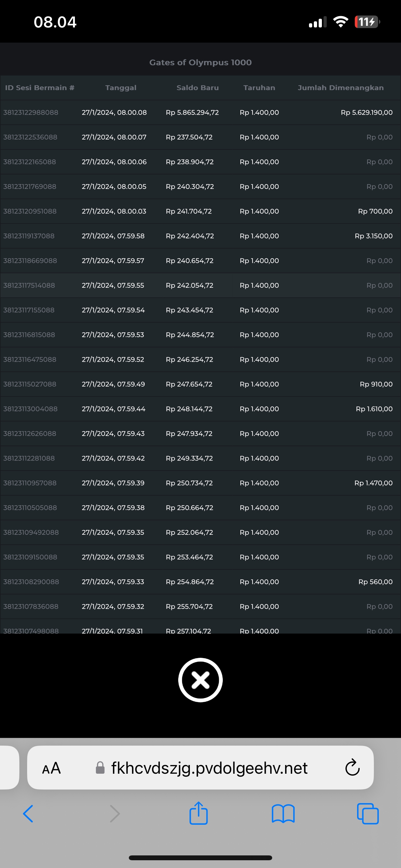
Task: Open the Safari tabs overview icon
Action: (368, 814)
